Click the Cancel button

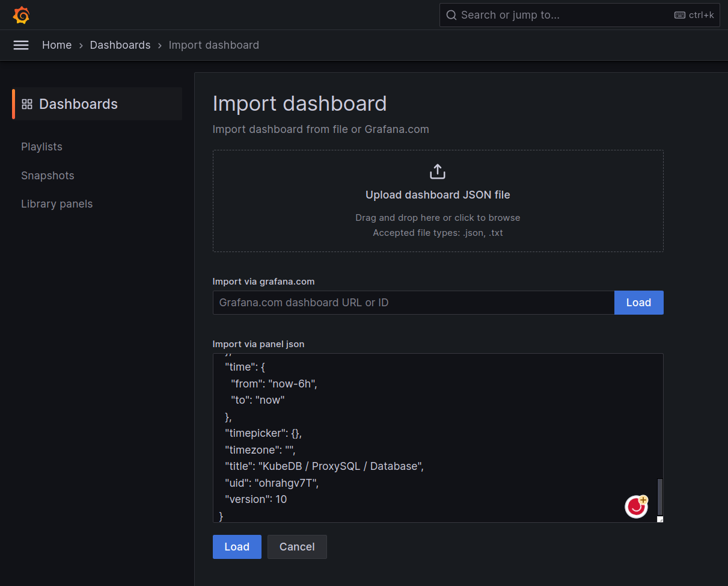297,547
